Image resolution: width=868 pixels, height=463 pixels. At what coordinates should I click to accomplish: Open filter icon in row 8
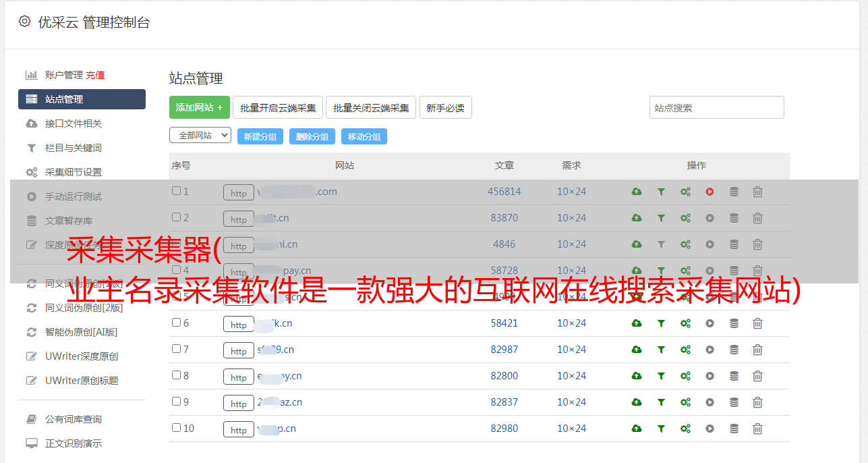point(661,376)
